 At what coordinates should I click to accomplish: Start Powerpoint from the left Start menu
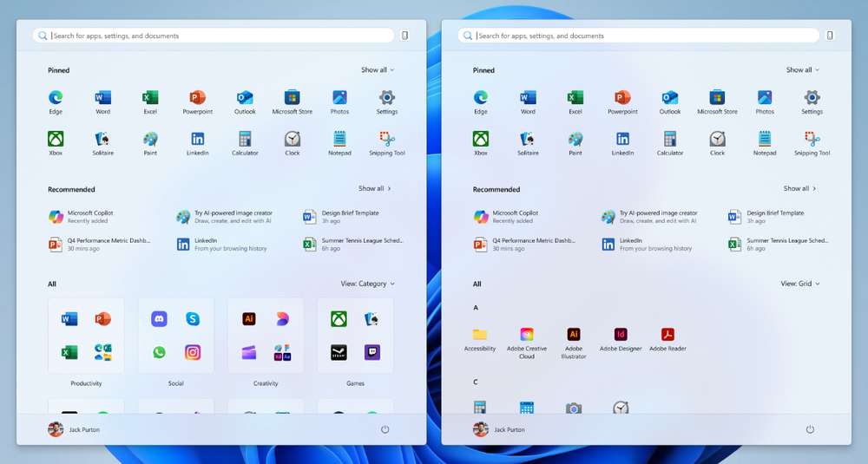tap(198, 102)
